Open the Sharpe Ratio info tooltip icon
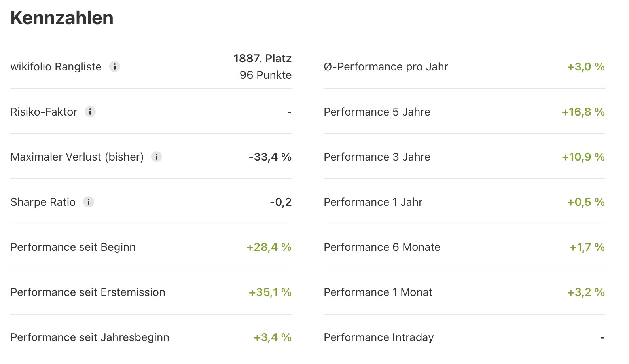The width and height of the screenshot is (629, 364). point(89,202)
